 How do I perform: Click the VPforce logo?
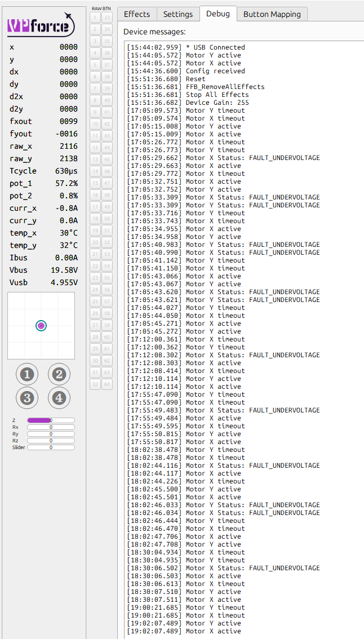(x=41, y=25)
